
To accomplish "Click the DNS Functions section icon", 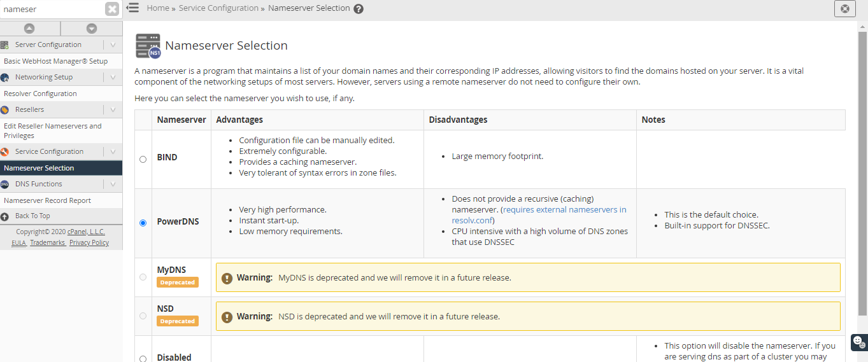I will (5, 184).
